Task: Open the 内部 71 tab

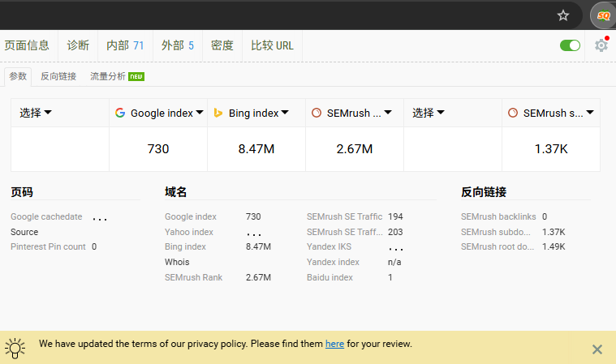Action: click(125, 45)
